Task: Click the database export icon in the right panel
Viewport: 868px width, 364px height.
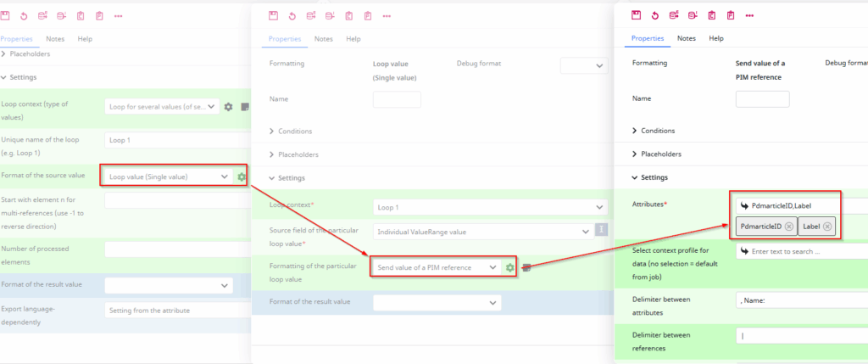Action: tap(674, 15)
